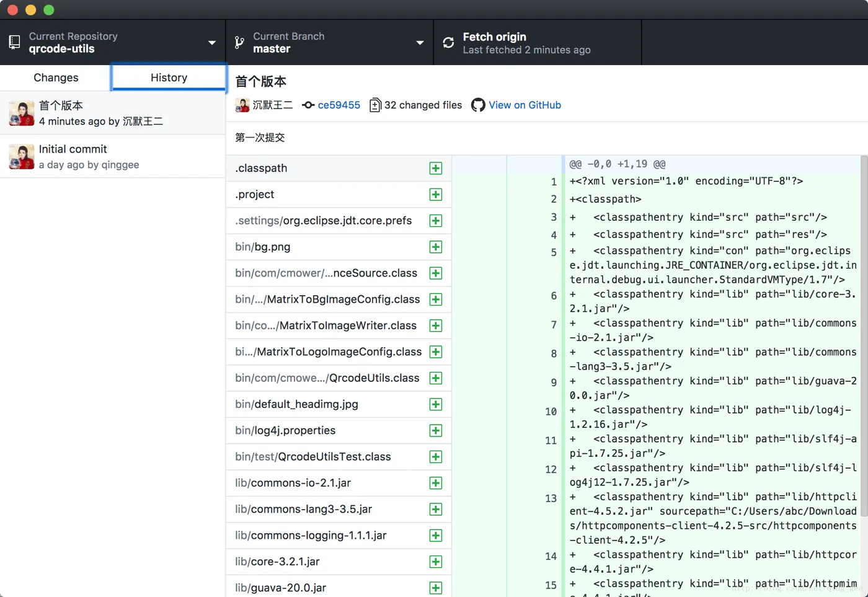Click the commit hash node icon
The image size is (868, 597).
tap(308, 105)
